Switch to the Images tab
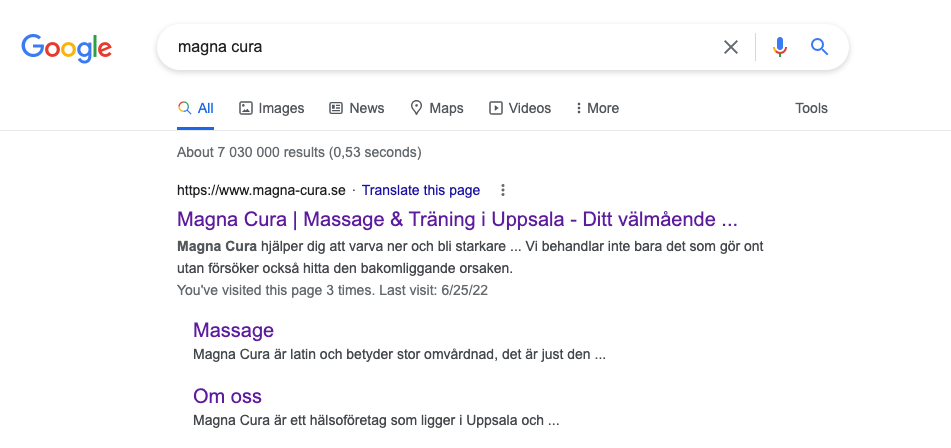951x448 pixels. [x=272, y=109]
